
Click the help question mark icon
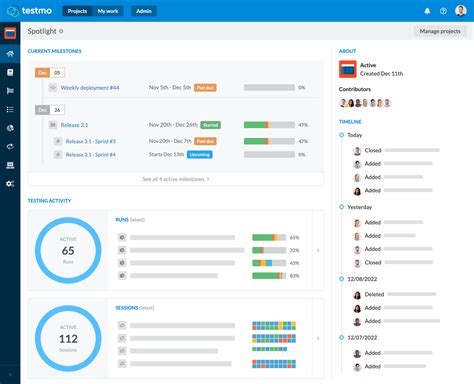[443, 11]
